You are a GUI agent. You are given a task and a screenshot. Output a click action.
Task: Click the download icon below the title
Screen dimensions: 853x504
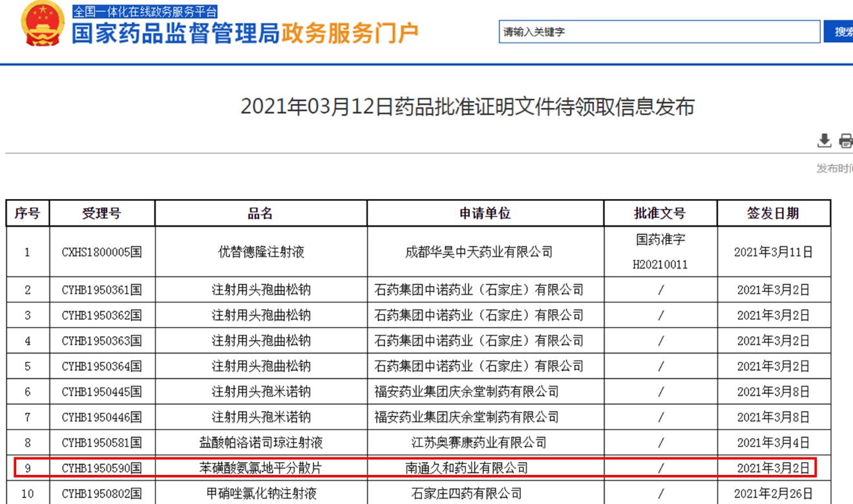[x=824, y=140]
